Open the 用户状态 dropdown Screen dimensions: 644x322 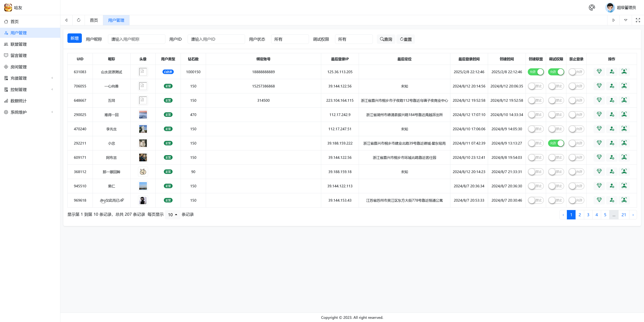click(290, 39)
